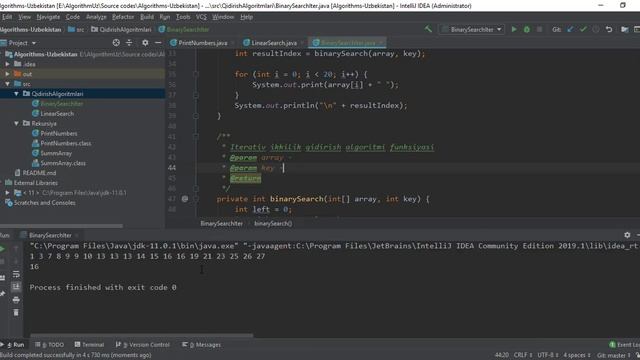Screen dimensions: 640x360
Task: Open the VCS menu
Action: (x=201, y=17)
